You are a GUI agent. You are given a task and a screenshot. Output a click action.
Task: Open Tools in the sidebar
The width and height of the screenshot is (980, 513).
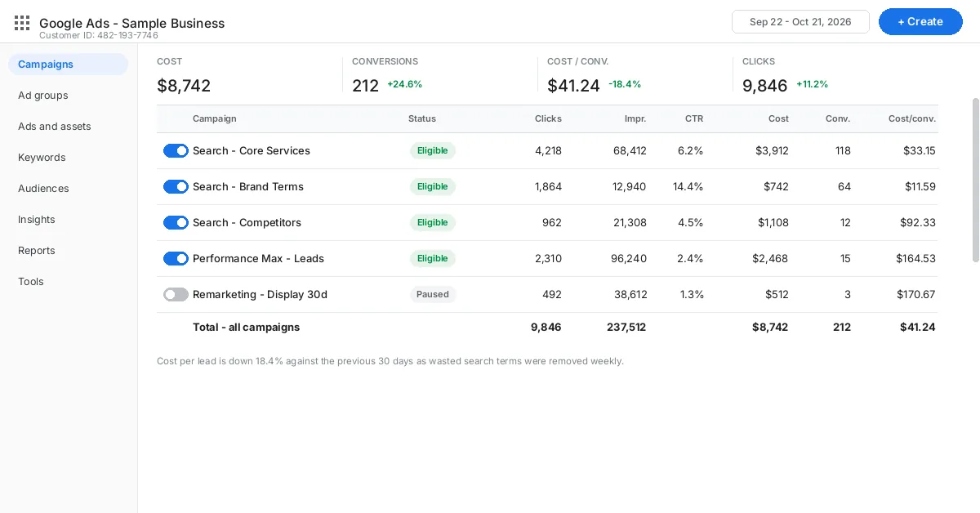pyautogui.click(x=31, y=282)
